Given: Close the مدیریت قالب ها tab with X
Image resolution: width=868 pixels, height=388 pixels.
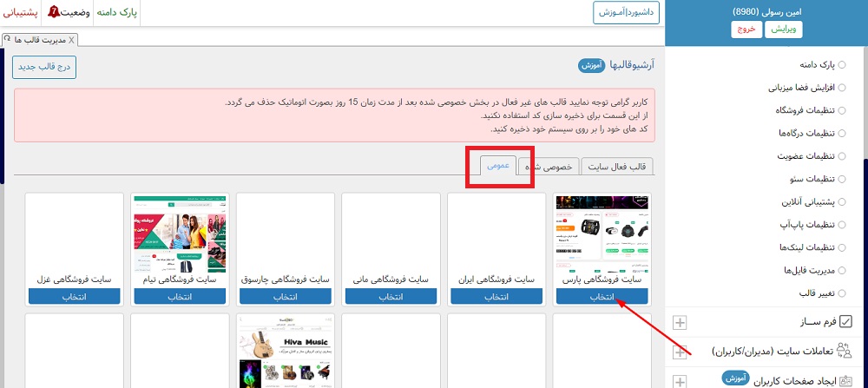Looking at the screenshot, I should pos(71,40).
